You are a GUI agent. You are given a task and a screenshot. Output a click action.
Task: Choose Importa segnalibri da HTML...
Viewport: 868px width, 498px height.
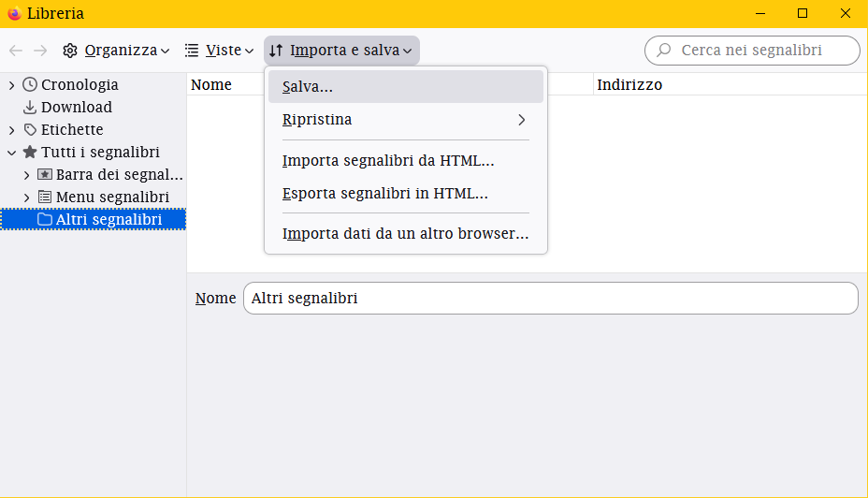pyautogui.click(x=406, y=161)
